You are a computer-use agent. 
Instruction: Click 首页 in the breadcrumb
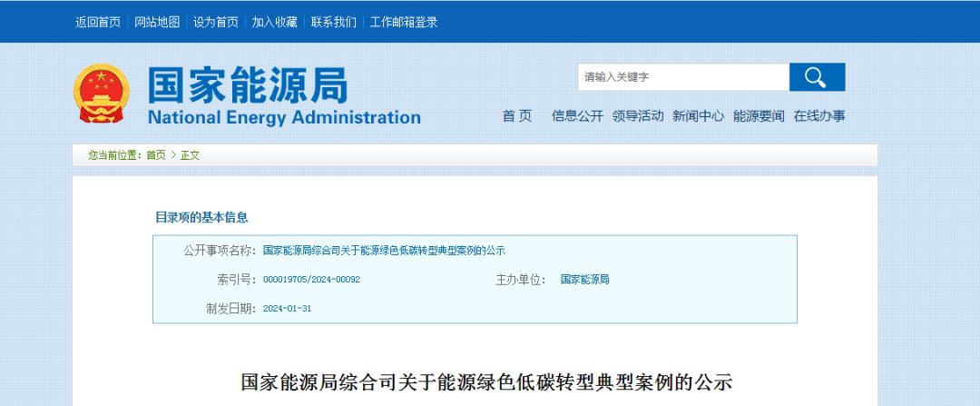point(156,155)
